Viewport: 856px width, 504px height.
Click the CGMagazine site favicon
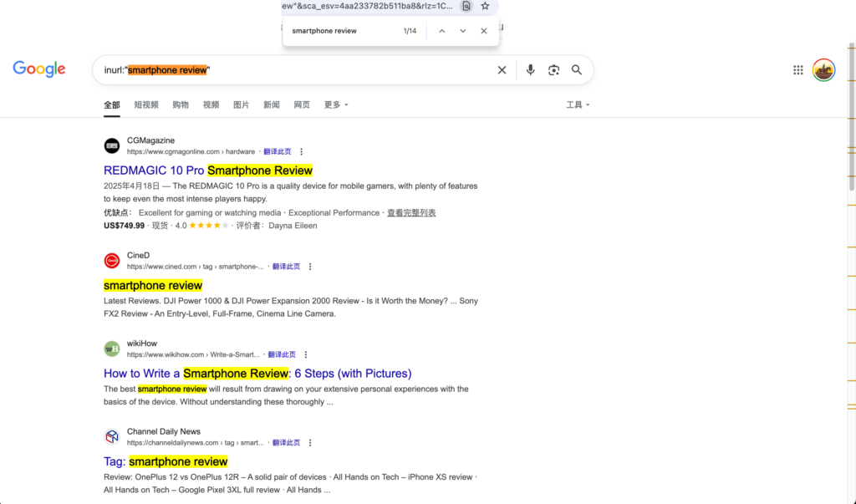[112, 145]
